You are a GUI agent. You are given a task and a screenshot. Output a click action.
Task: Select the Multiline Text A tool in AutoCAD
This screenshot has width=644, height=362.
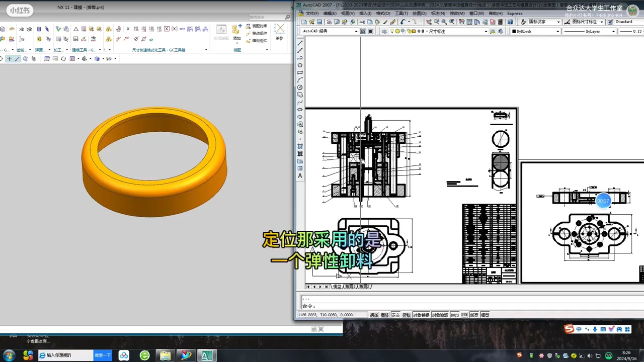point(300,176)
